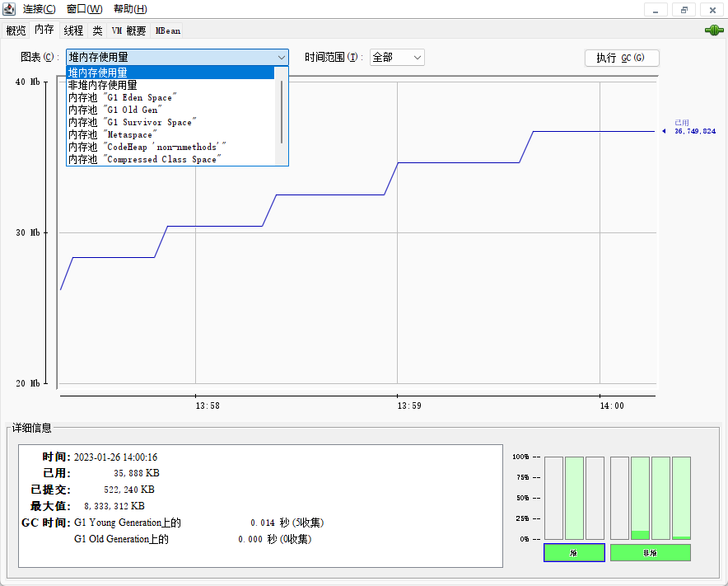The width and height of the screenshot is (728, 586).
Task: Click the 20 Mb axis label
Action: tap(27, 383)
